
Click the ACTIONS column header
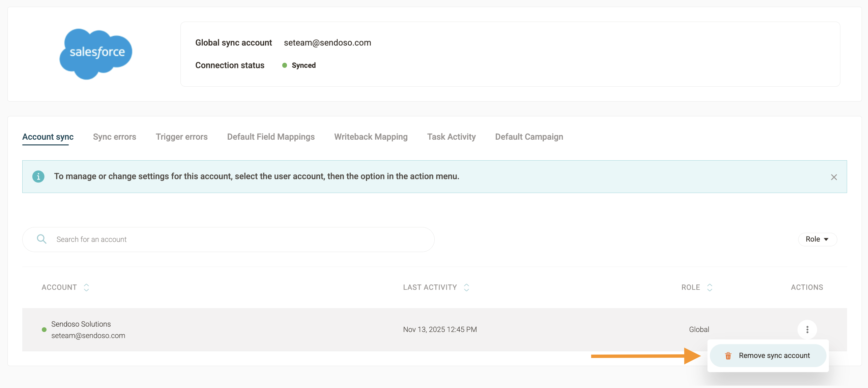coord(807,287)
